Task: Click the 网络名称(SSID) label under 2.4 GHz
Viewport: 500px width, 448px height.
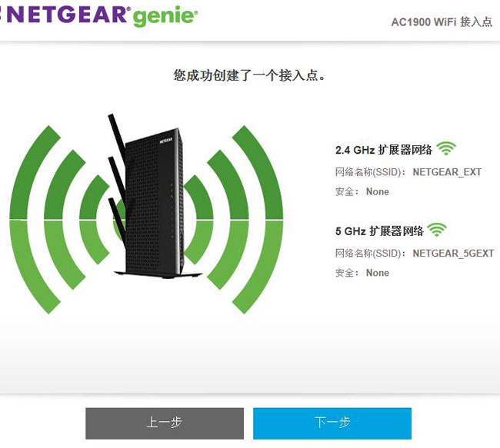Action: click(x=370, y=172)
